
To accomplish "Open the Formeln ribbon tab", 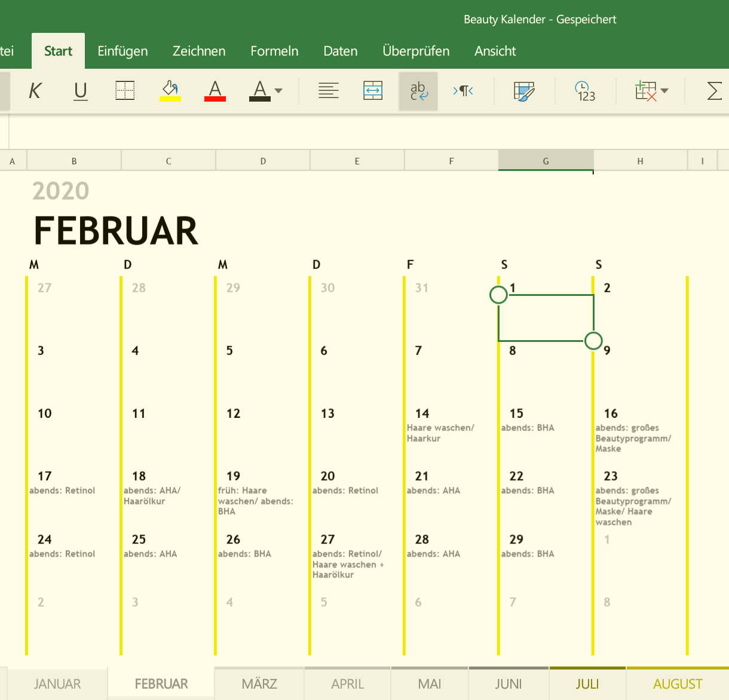I will (x=274, y=51).
